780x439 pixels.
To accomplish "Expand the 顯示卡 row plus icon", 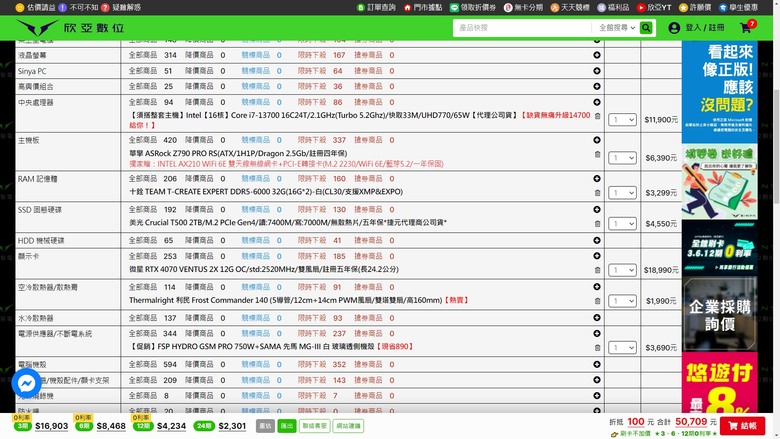I will [x=597, y=256].
